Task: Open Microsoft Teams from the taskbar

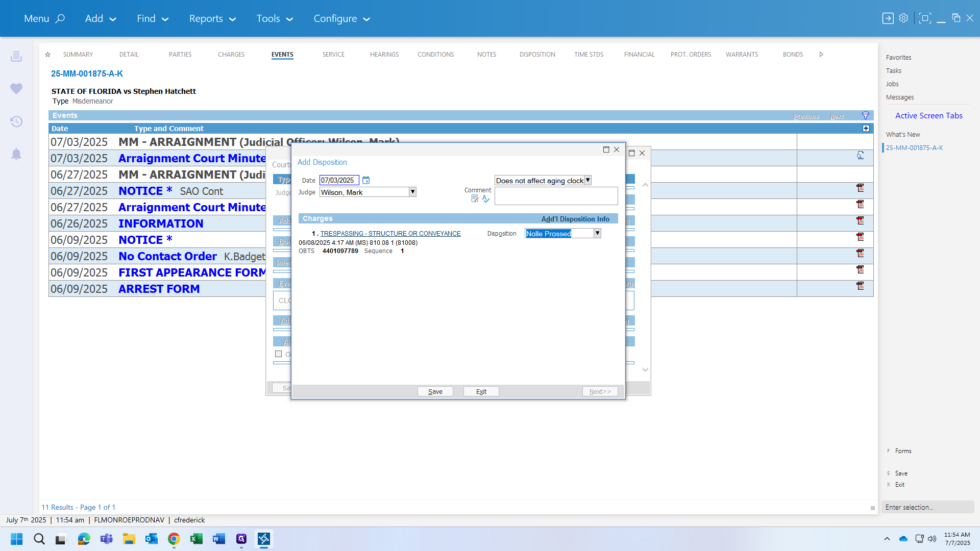Action: pos(107,539)
